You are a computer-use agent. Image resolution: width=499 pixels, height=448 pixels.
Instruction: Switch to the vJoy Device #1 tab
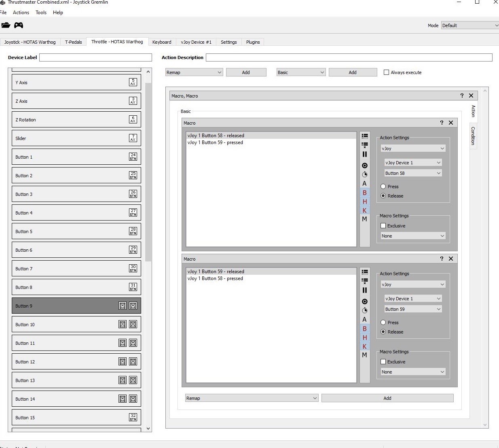196,42
